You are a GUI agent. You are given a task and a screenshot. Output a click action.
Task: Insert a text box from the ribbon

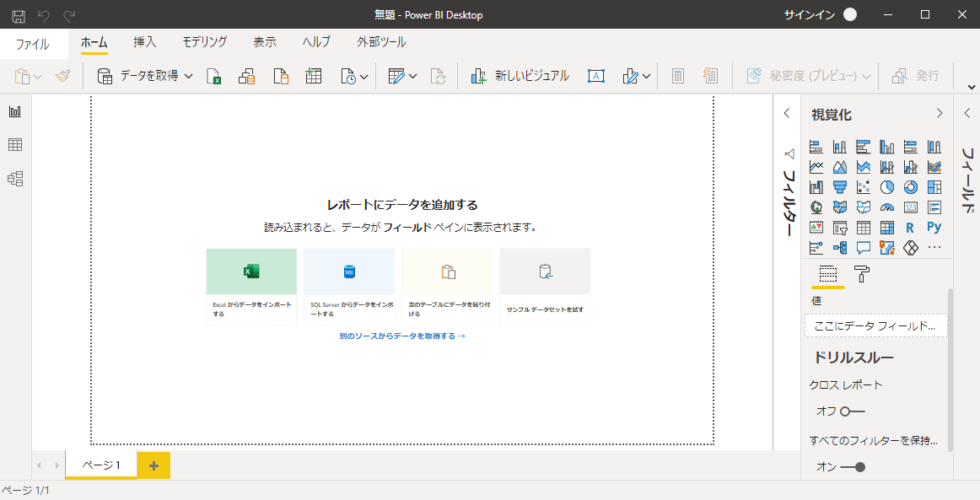[x=596, y=76]
